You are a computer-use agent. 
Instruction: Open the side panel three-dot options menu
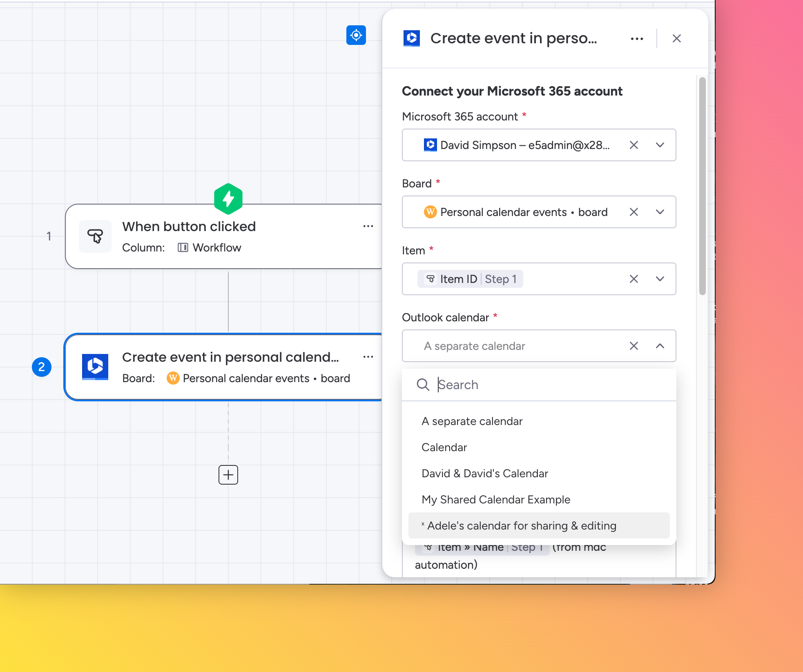coord(637,39)
